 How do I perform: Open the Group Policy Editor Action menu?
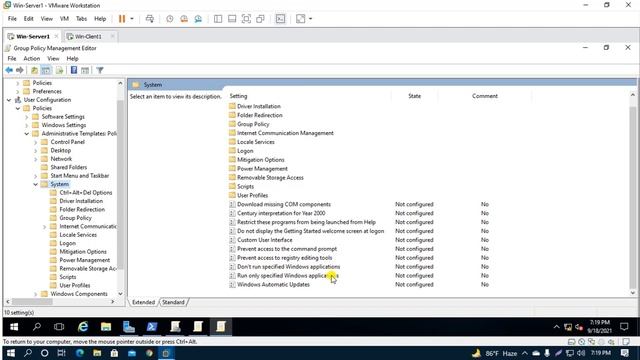coord(31,58)
